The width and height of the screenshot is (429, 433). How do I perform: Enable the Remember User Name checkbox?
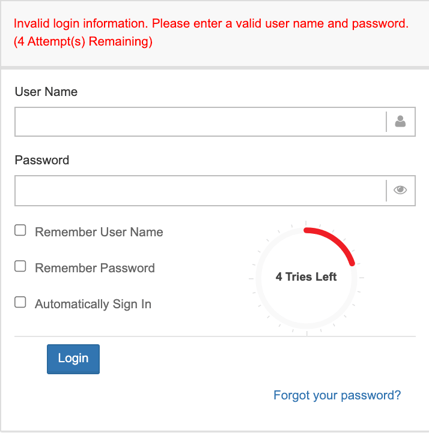pyautogui.click(x=20, y=230)
